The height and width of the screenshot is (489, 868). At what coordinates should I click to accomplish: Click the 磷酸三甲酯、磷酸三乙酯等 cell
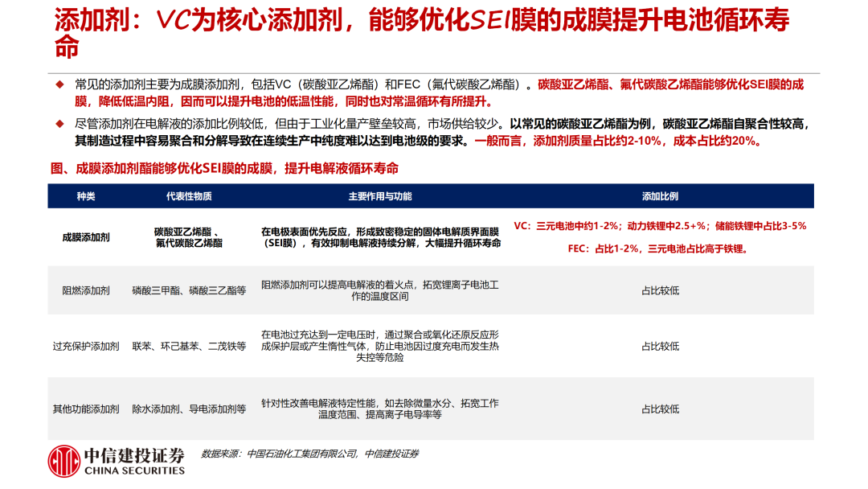point(189,290)
